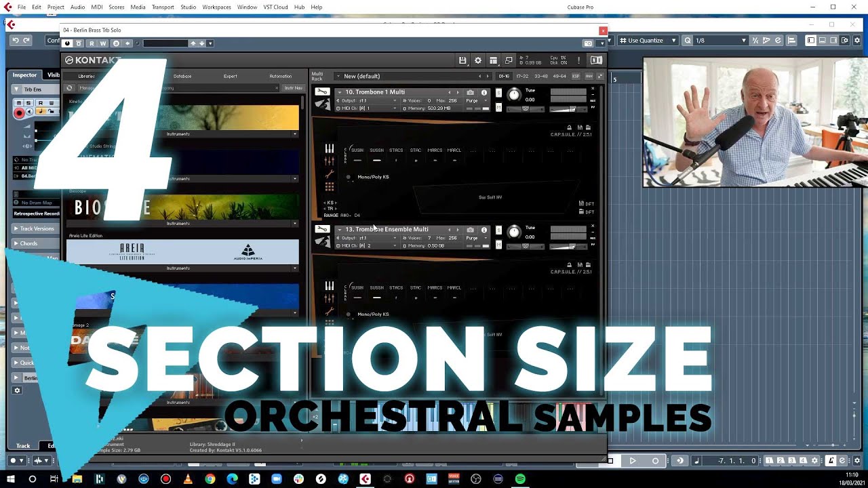This screenshot has height=488, width=868.
Task: Show info for Trombone Ensemble Multi instrument
Action: point(484,230)
